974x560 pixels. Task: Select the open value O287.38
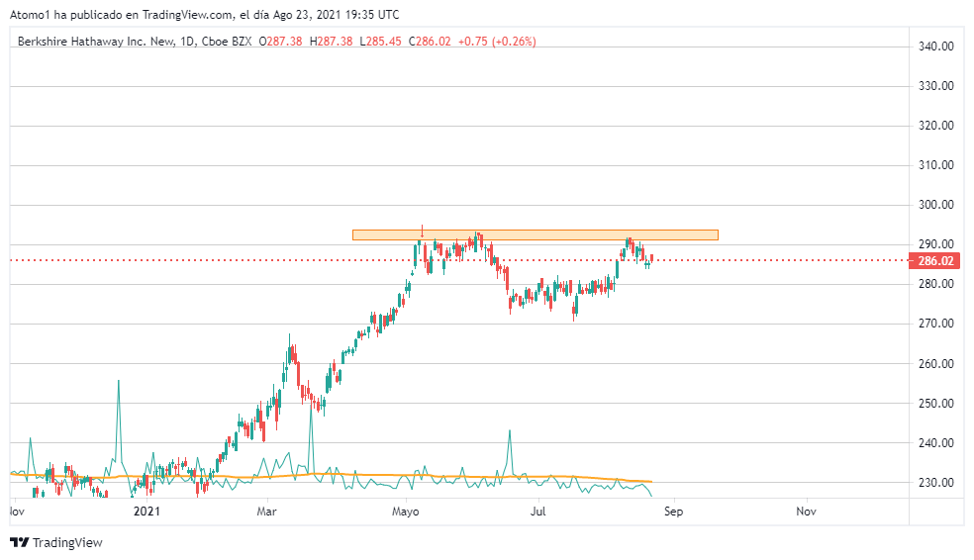pyautogui.click(x=280, y=42)
